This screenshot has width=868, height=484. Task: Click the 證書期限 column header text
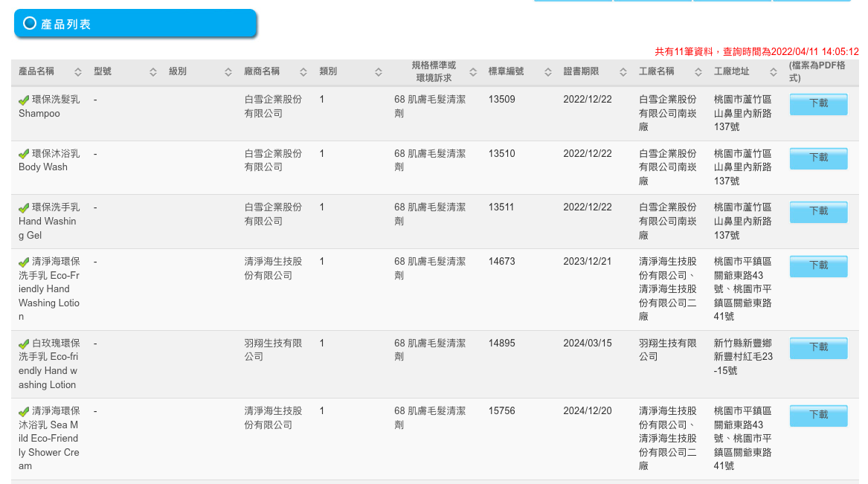point(581,71)
